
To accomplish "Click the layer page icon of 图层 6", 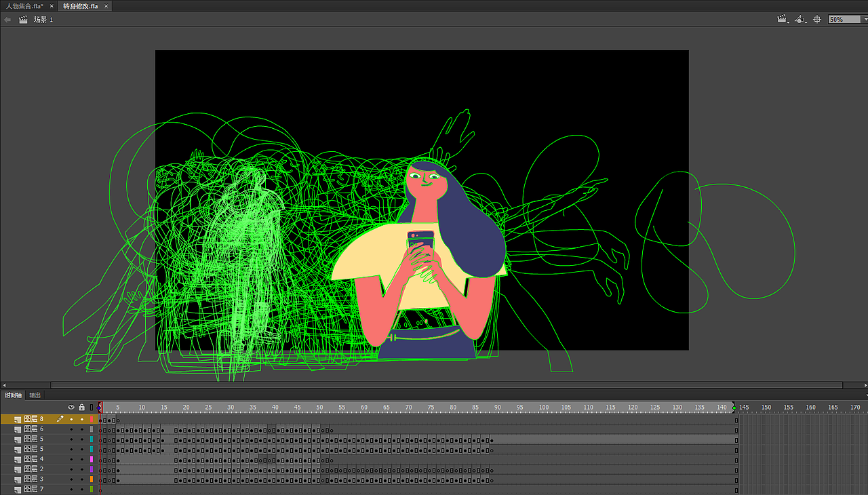I will click(18, 429).
